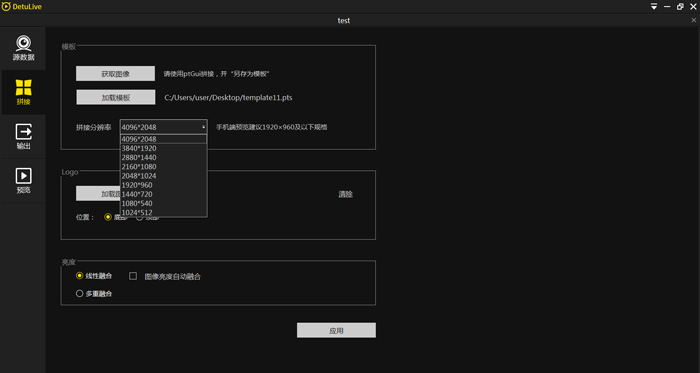Choose 3840*1920 resolution option

click(163, 148)
